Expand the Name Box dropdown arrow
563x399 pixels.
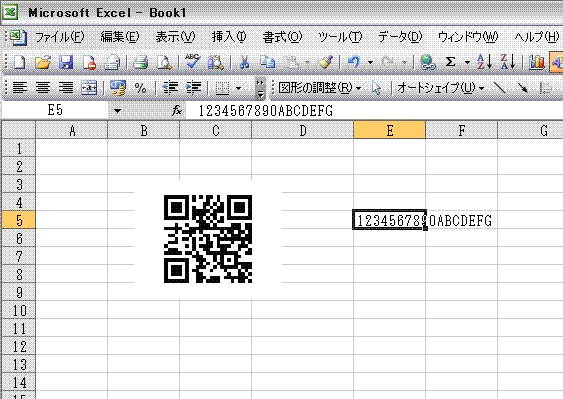pos(117,111)
